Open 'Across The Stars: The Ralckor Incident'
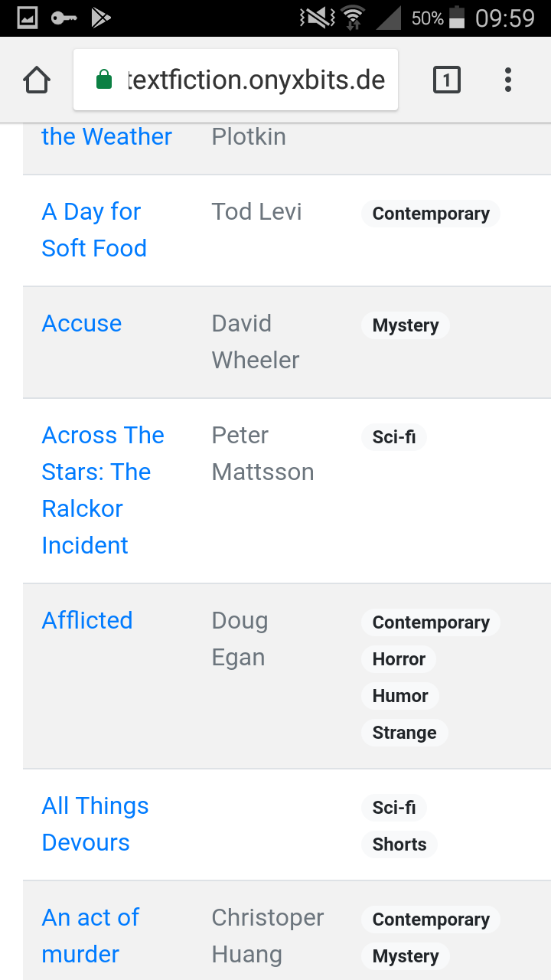Viewport: 551px width, 980px height. (x=102, y=490)
